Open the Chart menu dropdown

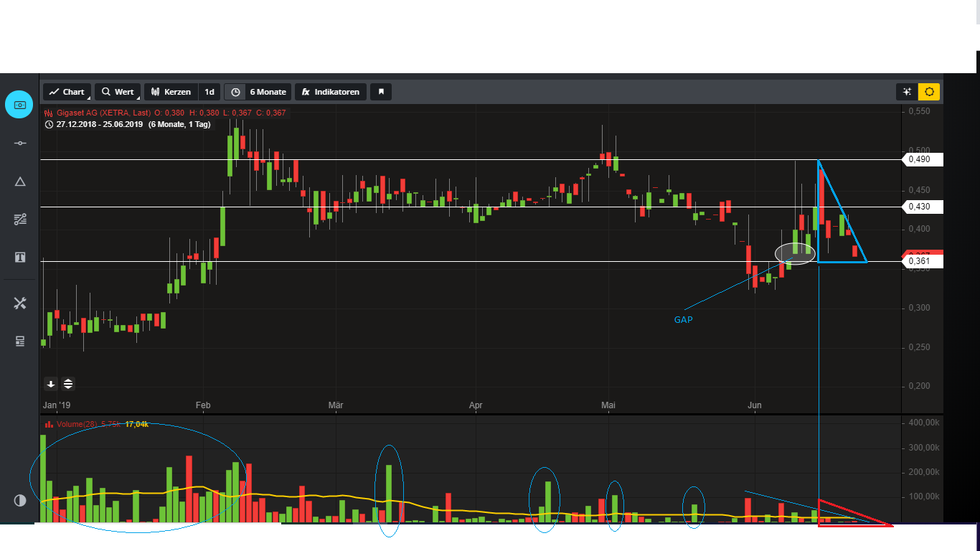pyautogui.click(x=67, y=92)
